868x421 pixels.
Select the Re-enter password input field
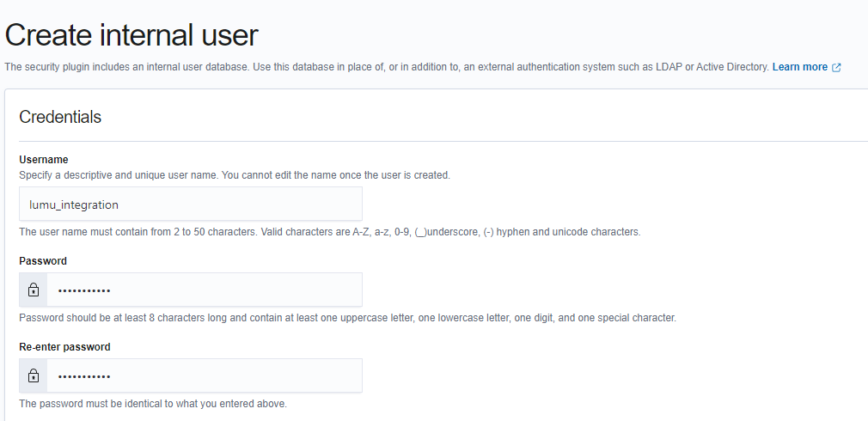coord(204,376)
